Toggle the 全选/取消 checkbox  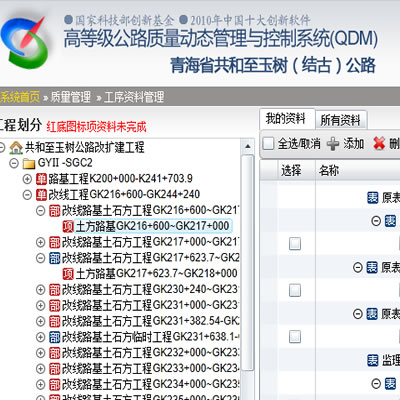pyautogui.click(x=268, y=144)
